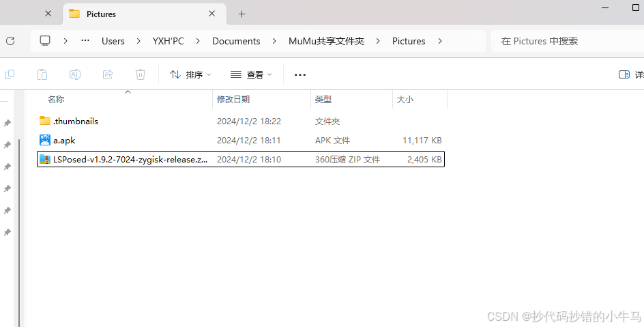This screenshot has width=644, height=327.
Task: Expand the chevron after YXH'PC
Action: pos(198,41)
